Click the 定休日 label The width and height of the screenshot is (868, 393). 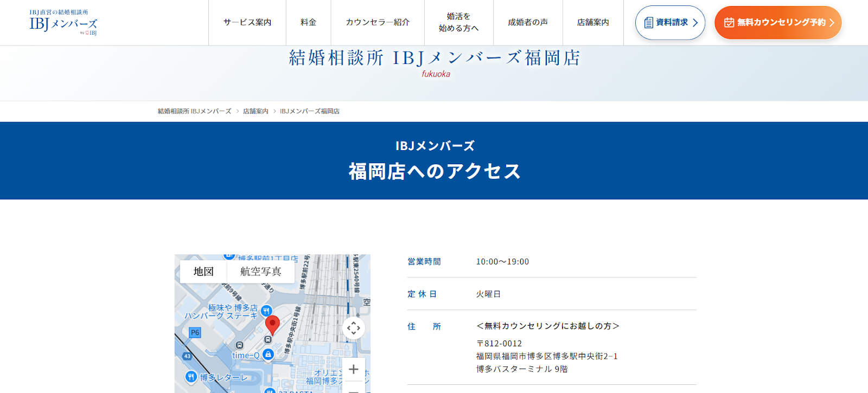[x=422, y=294]
